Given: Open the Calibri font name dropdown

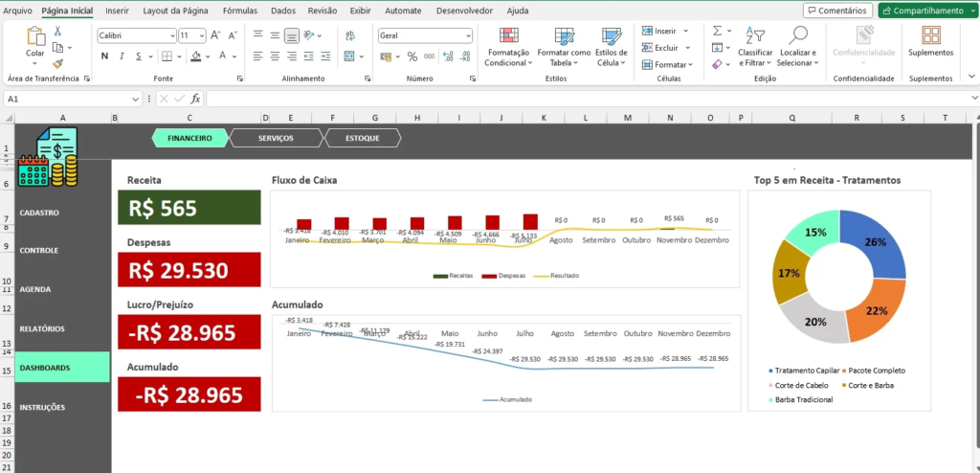Looking at the screenshot, I should 170,35.
